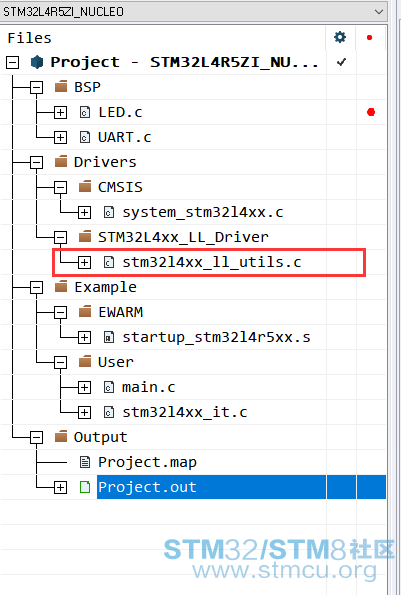Screen dimensions: 401x595
Task: Select STM32L4xx_LL_Driver folder label
Action: pos(183,237)
